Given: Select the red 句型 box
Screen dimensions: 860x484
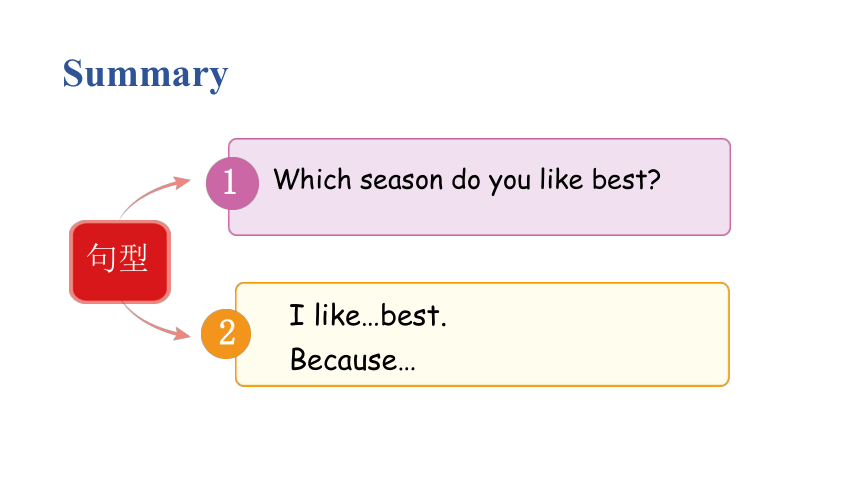Looking at the screenshot, I should (120, 262).
